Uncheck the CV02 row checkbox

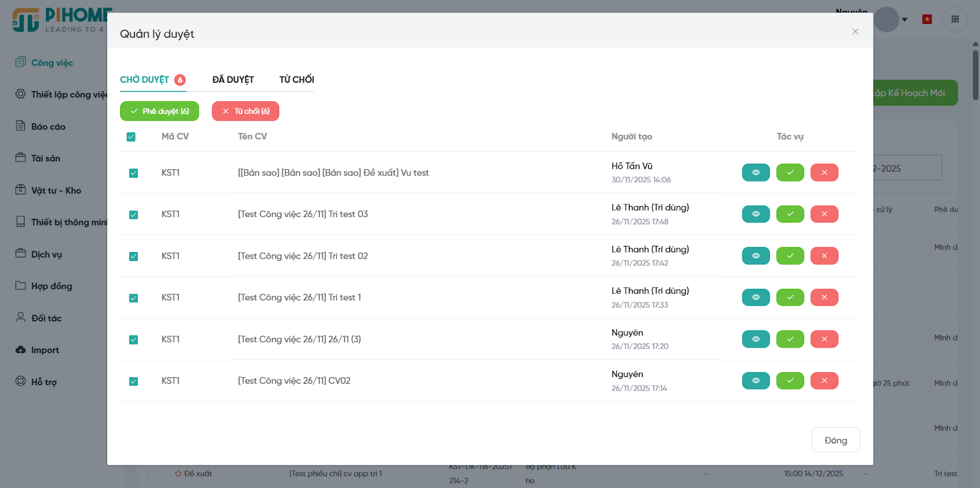(x=134, y=381)
